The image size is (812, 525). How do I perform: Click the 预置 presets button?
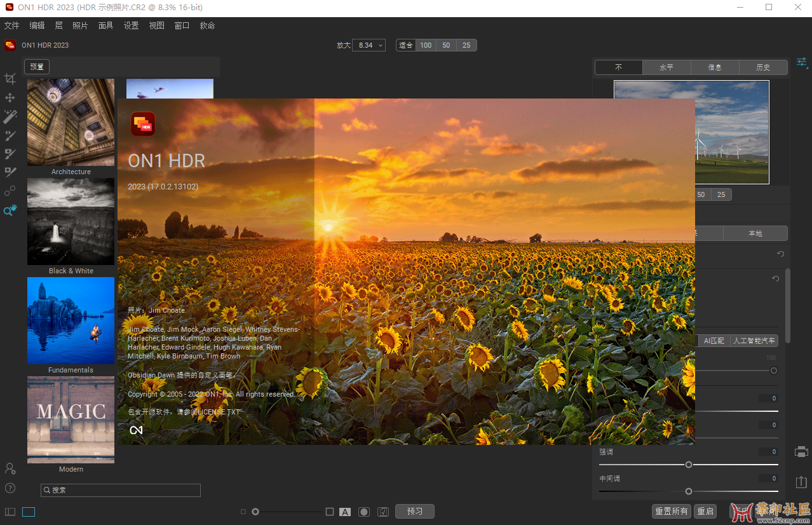coord(37,67)
